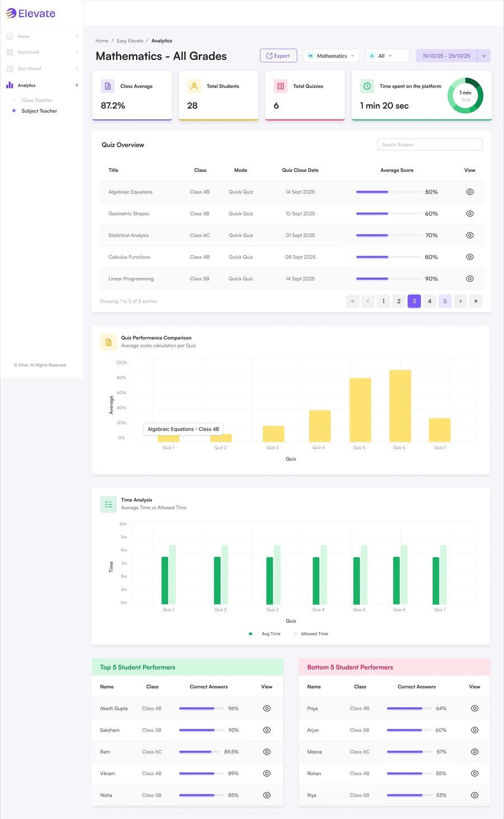Click the time spent donut chart
Screen dimensions: 504x819
(465, 96)
